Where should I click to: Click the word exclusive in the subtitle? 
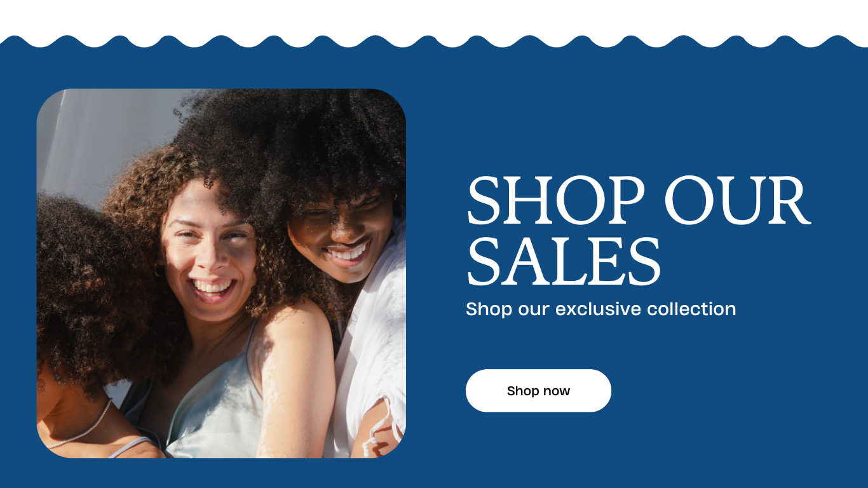598,309
